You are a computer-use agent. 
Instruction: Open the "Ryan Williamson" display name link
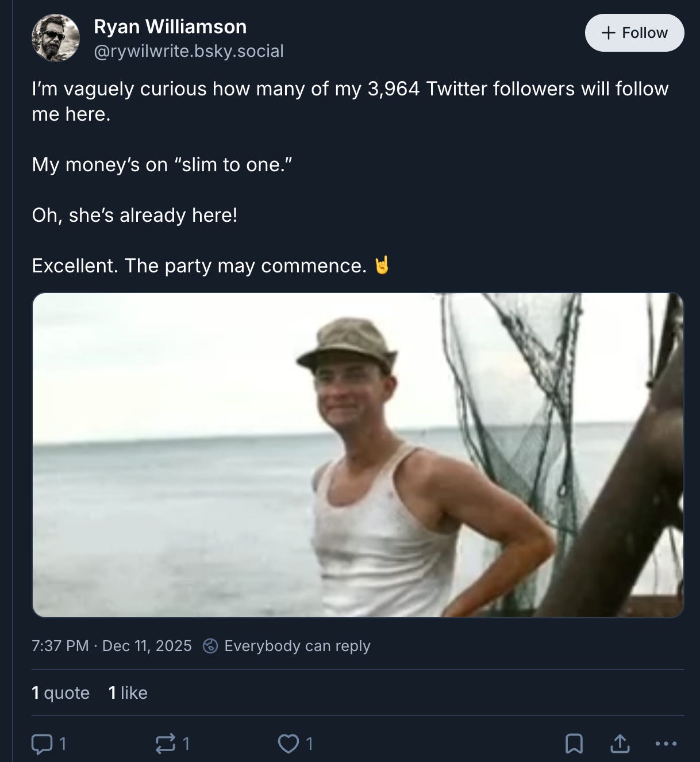point(170,26)
